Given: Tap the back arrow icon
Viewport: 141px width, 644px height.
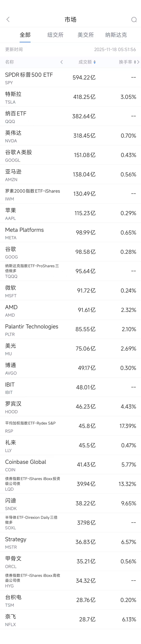Looking at the screenshot, I should coord(8,19).
